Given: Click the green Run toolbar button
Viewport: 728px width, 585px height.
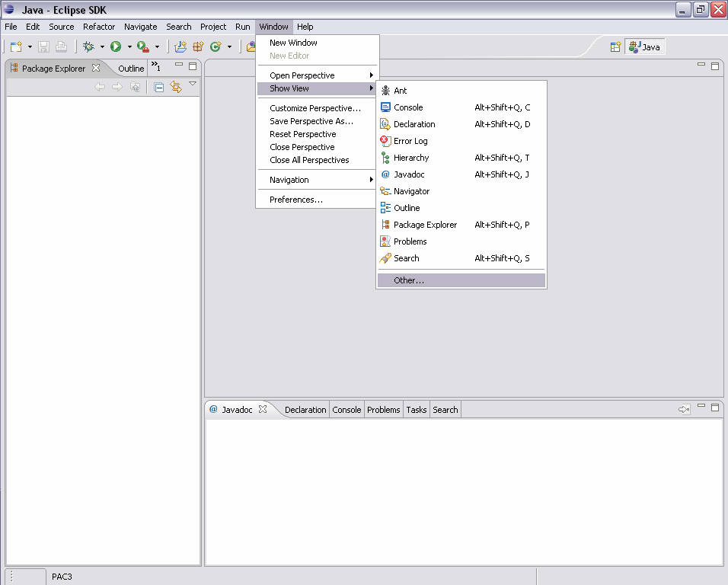Looking at the screenshot, I should click(x=116, y=47).
